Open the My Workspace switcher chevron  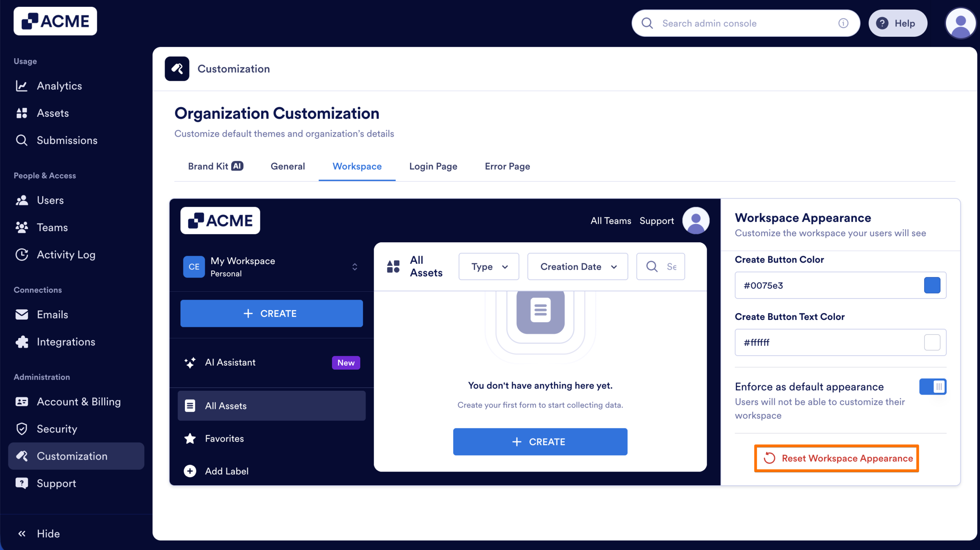tap(354, 267)
